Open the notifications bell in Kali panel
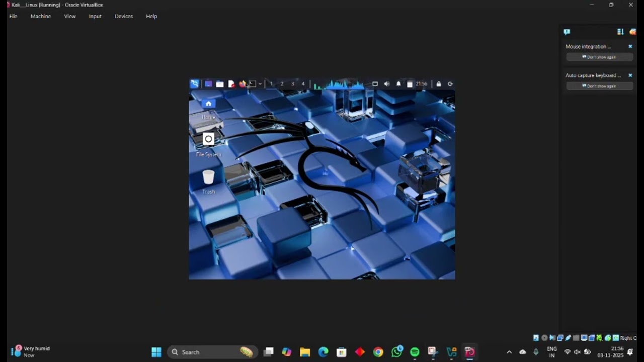644x362 pixels. 398,84
